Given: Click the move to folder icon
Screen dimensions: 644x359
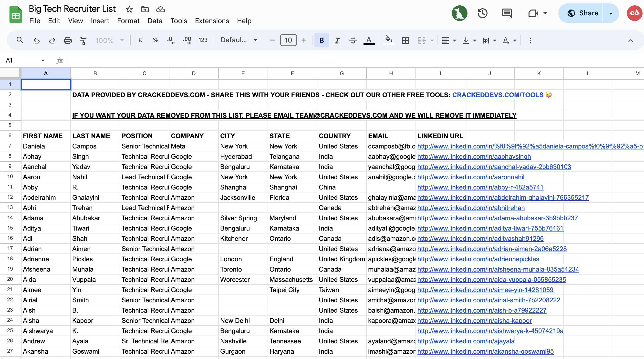Looking at the screenshot, I should [145, 10].
